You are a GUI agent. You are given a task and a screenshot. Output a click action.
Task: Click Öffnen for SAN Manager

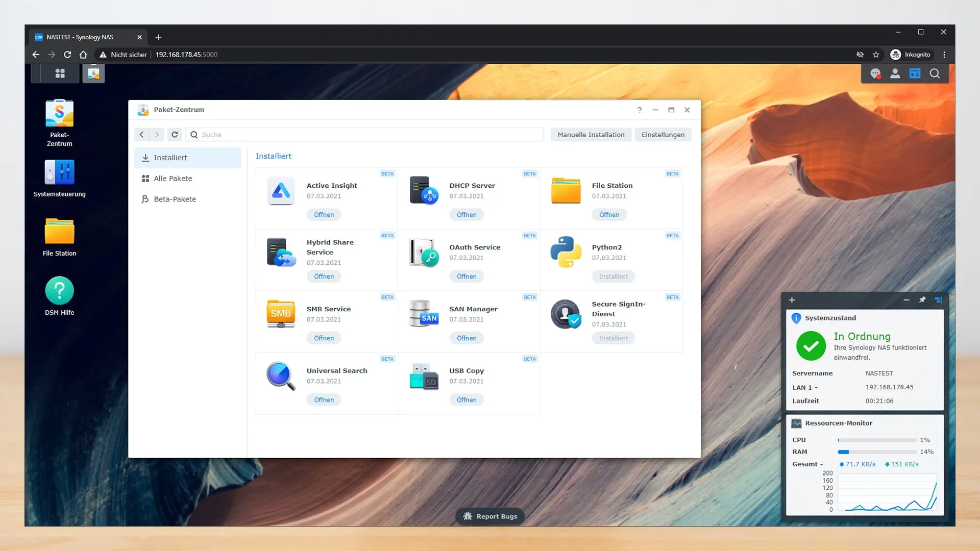pyautogui.click(x=467, y=338)
